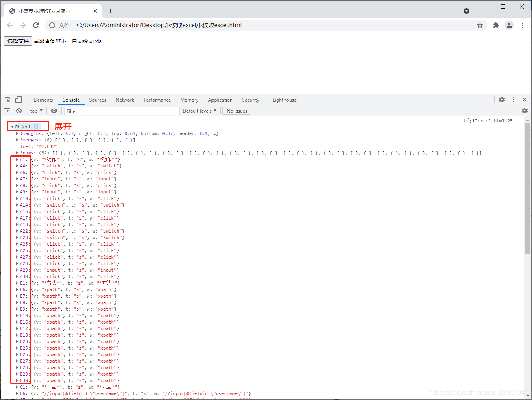532x400 pixels.
Task: Show the console sidebar
Action: pyautogui.click(x=7, y=111)
